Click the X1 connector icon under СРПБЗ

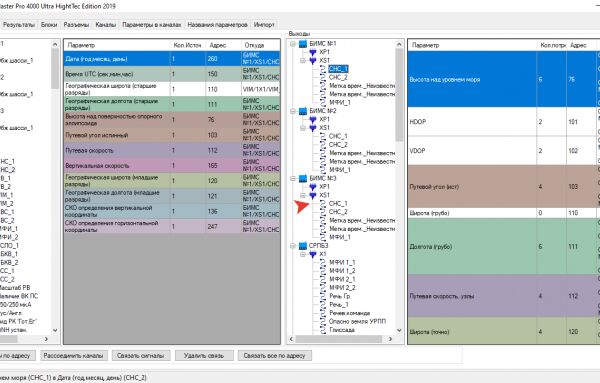(x=313, y=254)
